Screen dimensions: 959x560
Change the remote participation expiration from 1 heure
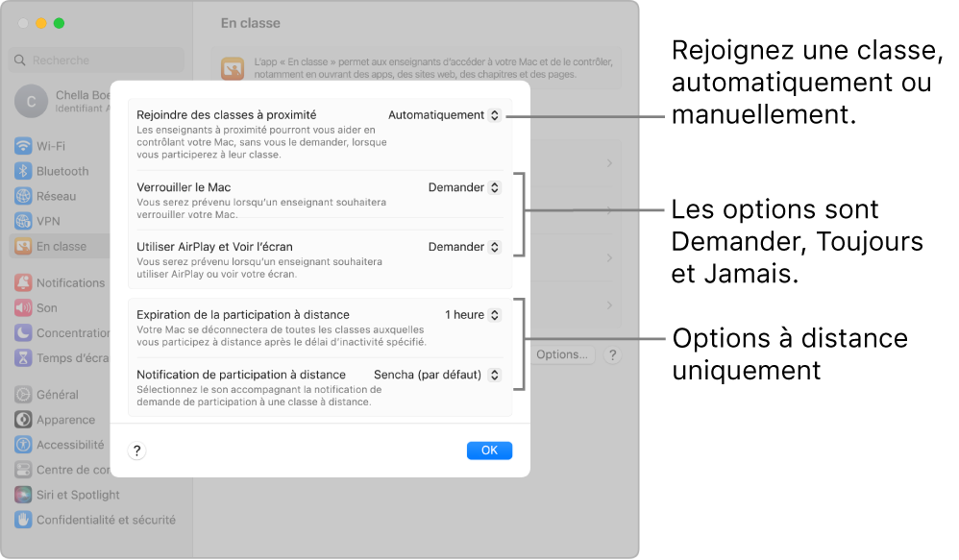470,314
